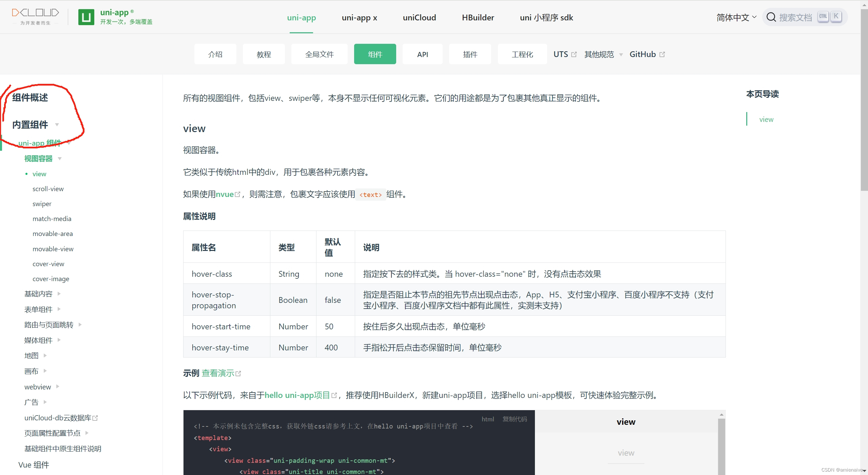Click the 搜索文档 search field

coord(795,17)
